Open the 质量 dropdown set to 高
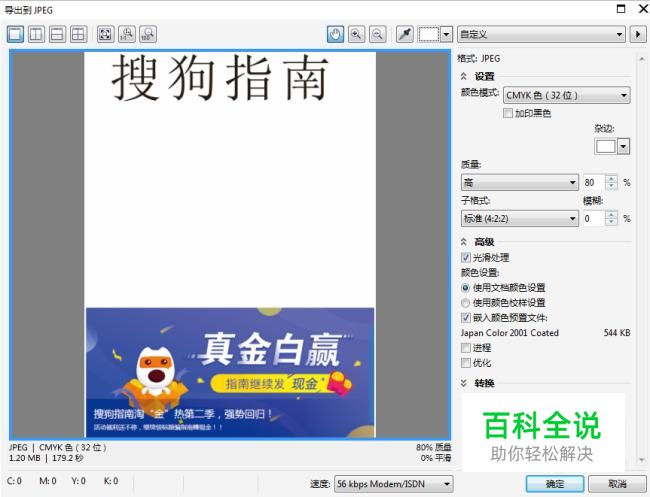The width and height of the screenshot is (650, 497). click(520, 182)
